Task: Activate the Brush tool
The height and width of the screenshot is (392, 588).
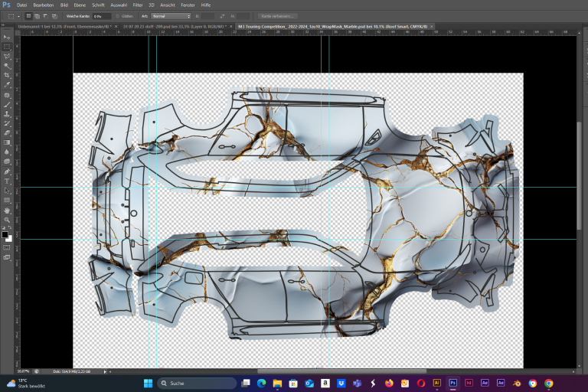Action: tap(7, 104)
